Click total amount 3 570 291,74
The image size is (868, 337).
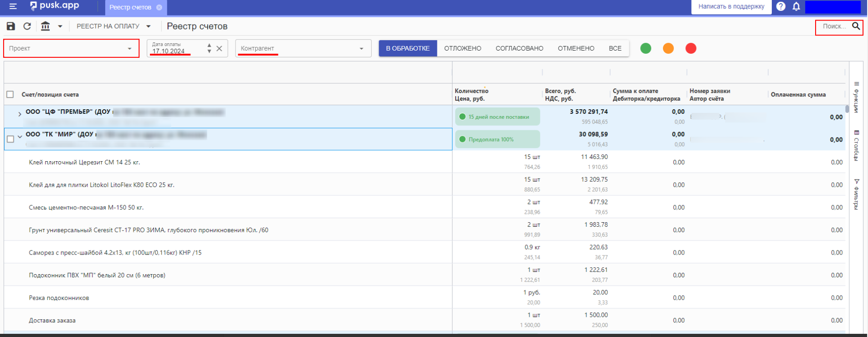click(589, 112)
